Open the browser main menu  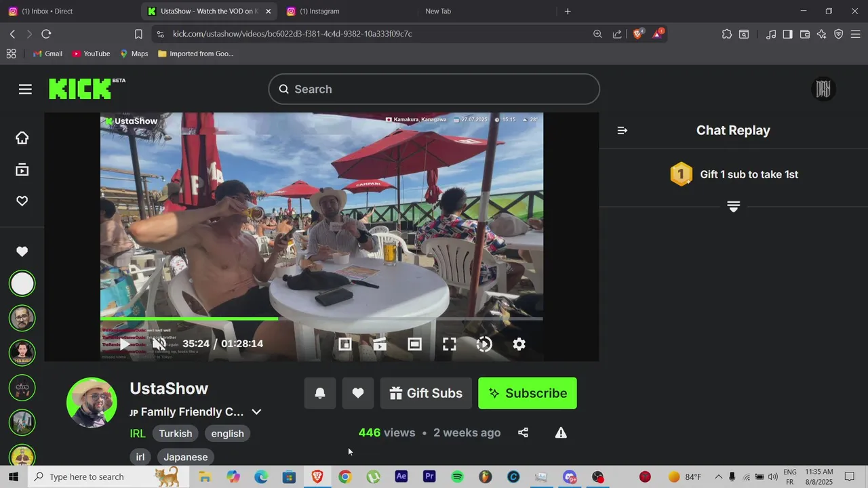(x=856, y=34)
